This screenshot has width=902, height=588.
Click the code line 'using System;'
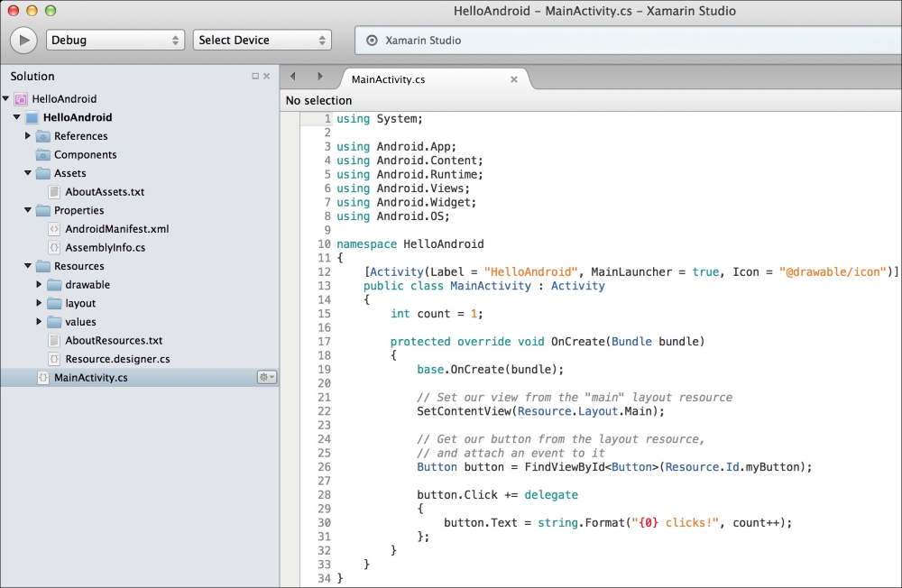(x=380, y=119)
